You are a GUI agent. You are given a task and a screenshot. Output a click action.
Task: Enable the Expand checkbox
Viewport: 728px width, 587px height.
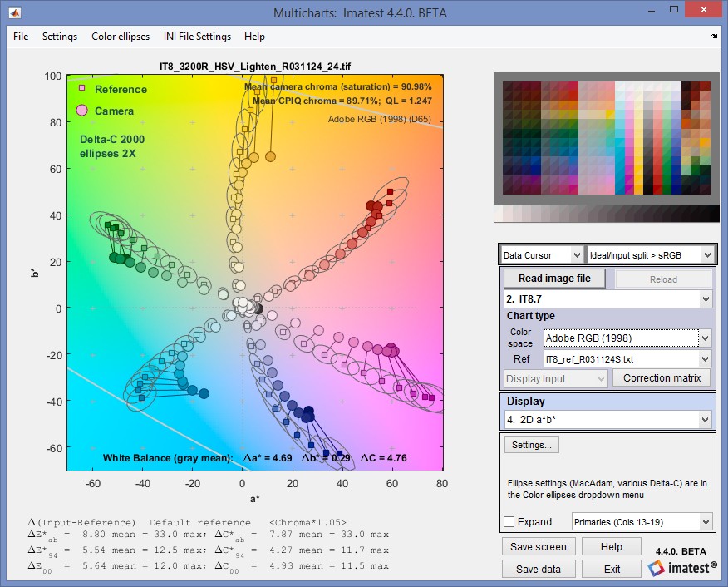509,521
